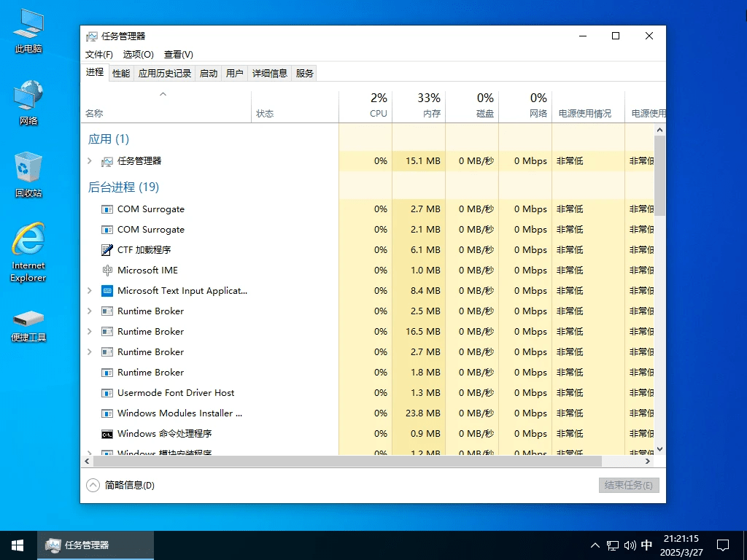The height and width of the screenshot is (560, 747).
Task: Click the Usermode Font Driver Host icon
Action: click(x=107, y=392)
